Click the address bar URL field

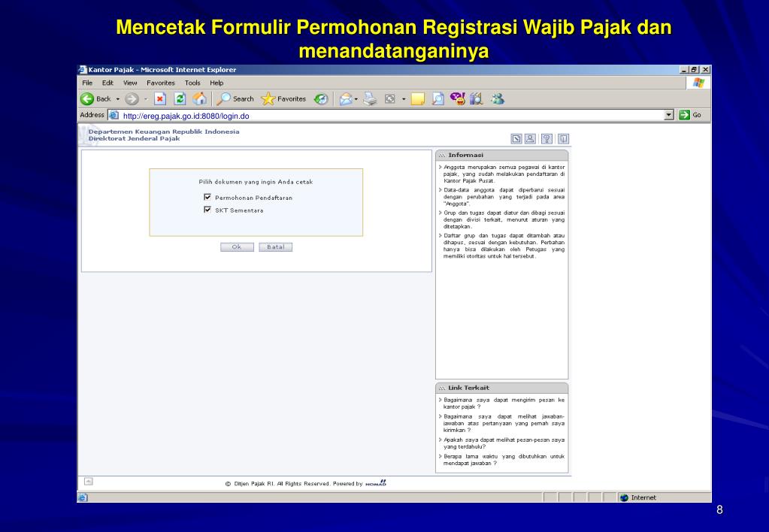392,116
